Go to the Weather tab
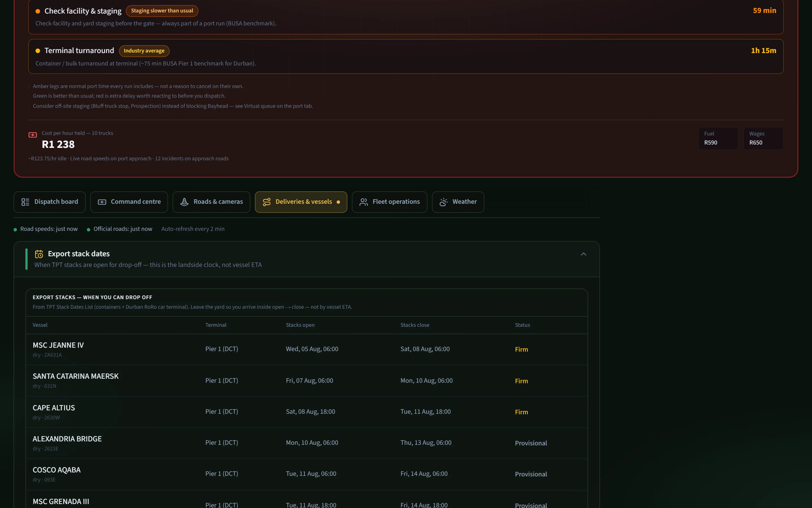 tap(458, 202)
